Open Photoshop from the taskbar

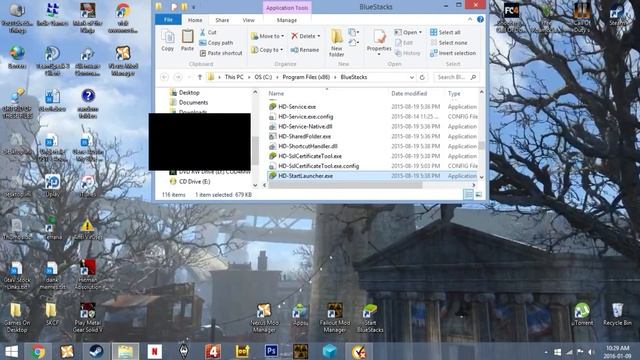[x=271, y=351]
